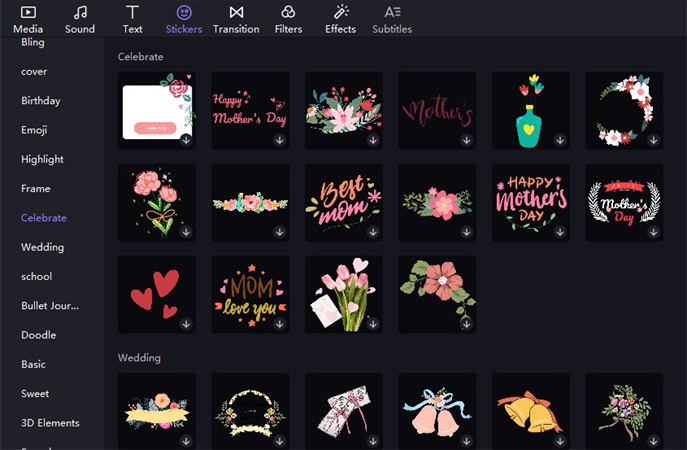Select Highlight sticker category
Screen dimensions: 687x450
click(x=42, y=159)
